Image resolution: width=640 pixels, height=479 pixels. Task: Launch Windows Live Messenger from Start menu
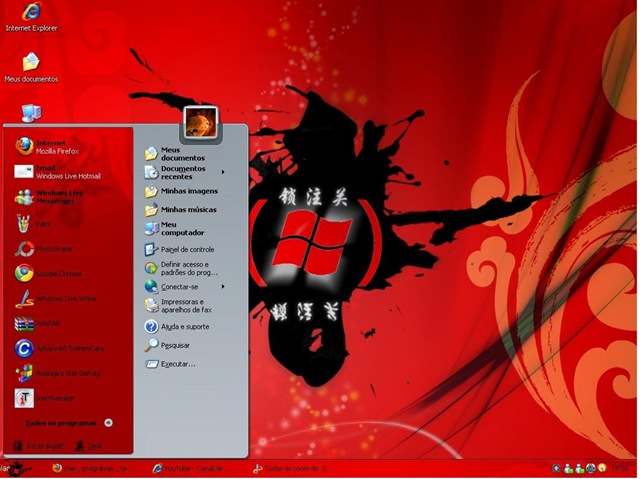click(49, 197)
